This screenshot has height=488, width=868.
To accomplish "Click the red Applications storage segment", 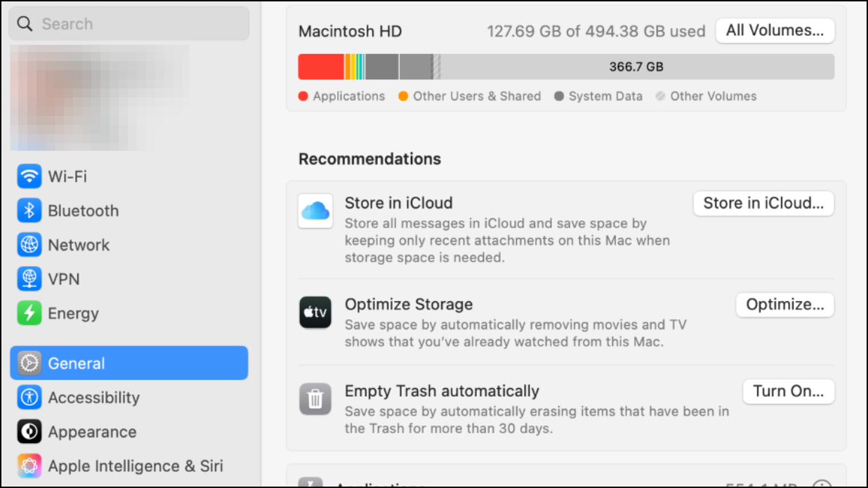I will [x=321, y=67].
